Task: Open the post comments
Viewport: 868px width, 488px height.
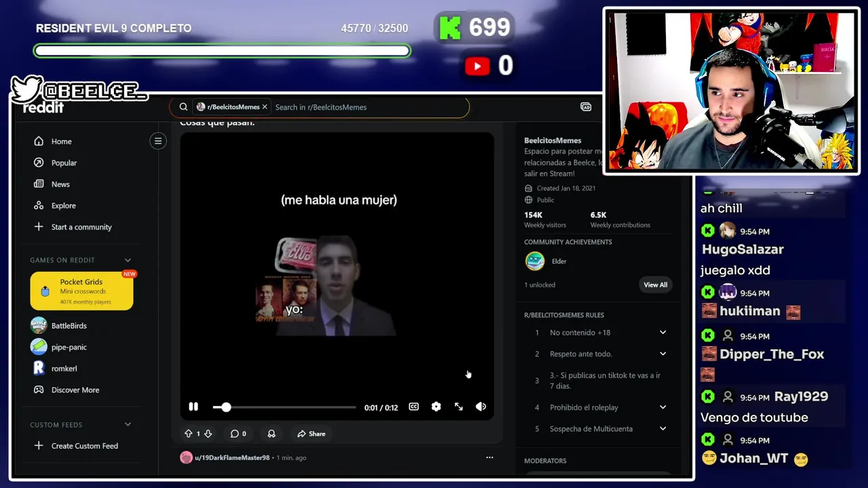Action: tap(238, 434)
